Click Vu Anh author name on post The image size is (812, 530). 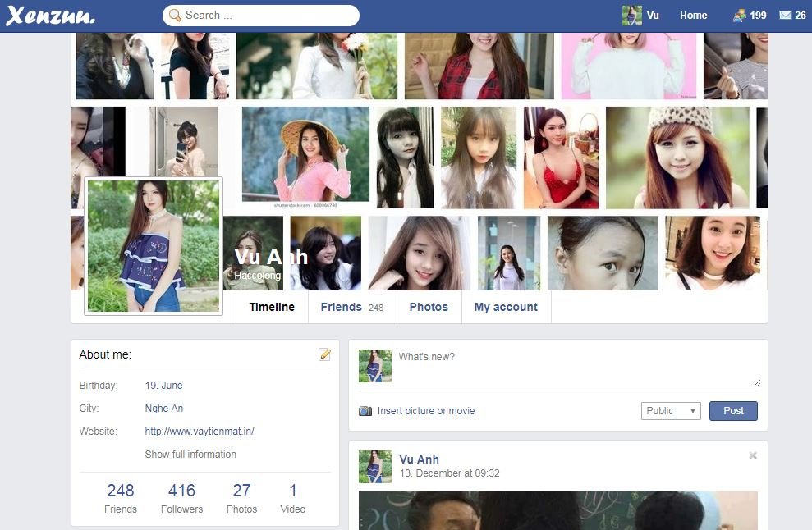click(419, 459)
